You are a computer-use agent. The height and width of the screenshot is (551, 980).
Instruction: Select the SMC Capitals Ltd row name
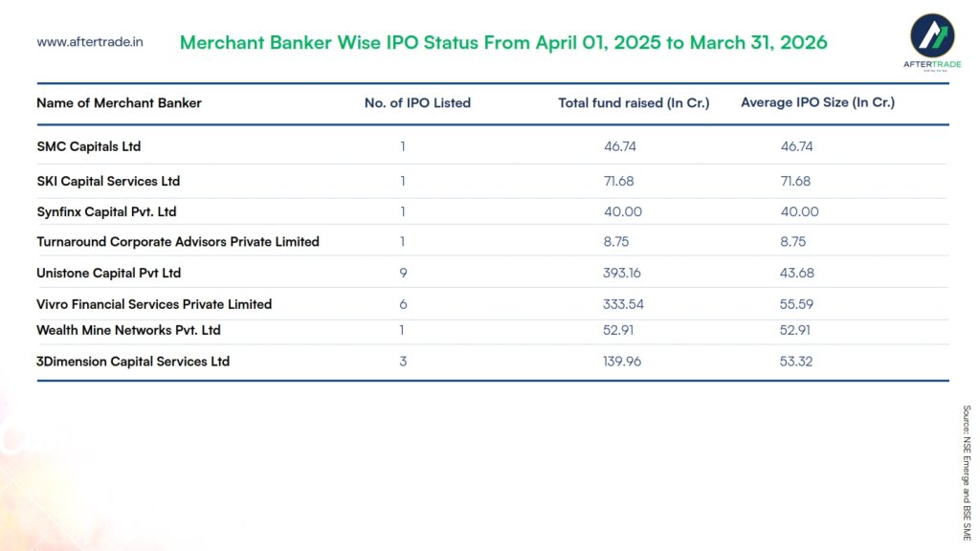pyautogui.click(x=89, y=146)
